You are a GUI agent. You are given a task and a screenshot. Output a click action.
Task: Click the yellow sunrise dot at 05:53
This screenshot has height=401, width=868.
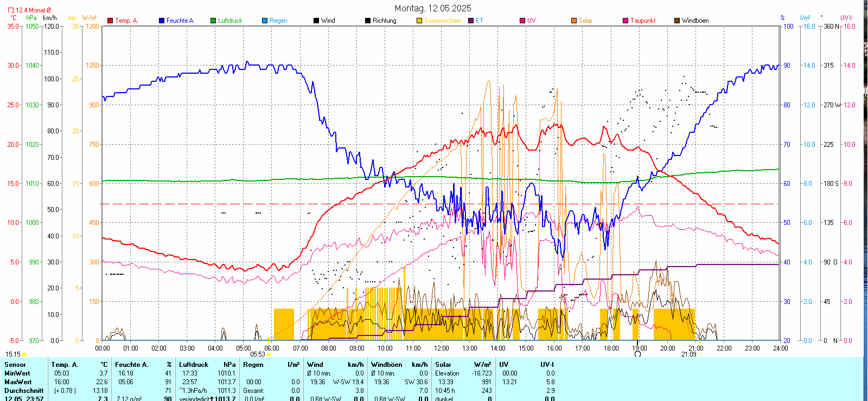(269, 354)
